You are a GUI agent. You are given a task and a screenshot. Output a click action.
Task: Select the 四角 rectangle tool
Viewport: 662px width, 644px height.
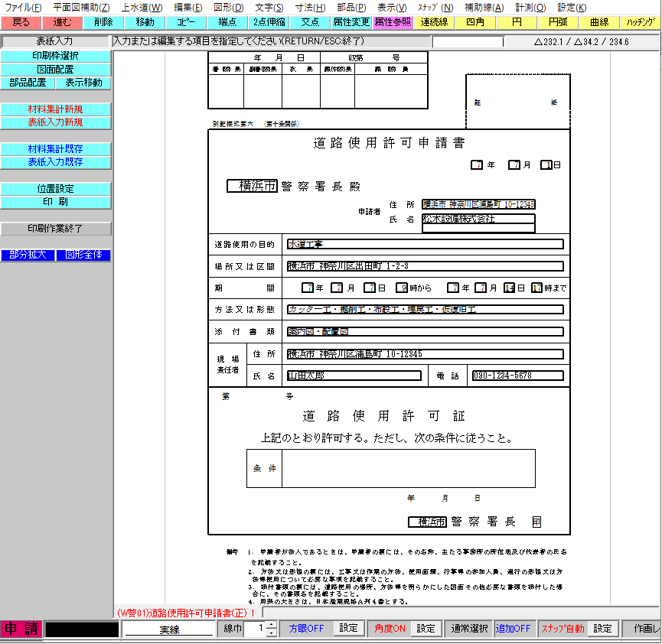(476, 22)
